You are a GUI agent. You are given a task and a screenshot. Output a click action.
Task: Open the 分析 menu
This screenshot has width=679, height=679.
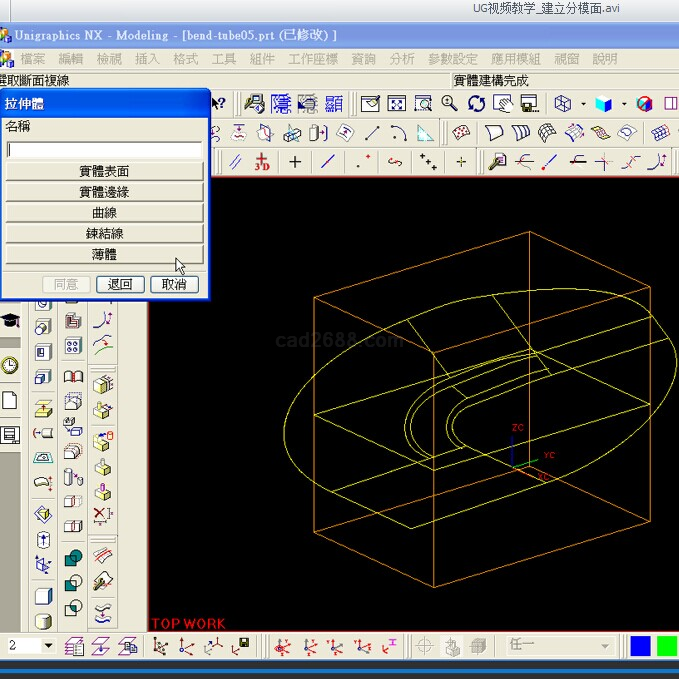(x=402, y=59)
